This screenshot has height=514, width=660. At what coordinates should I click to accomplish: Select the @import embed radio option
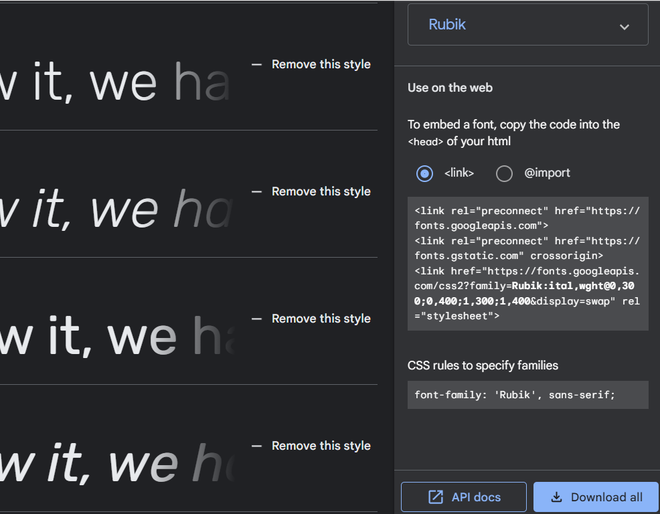coord(505,173)
